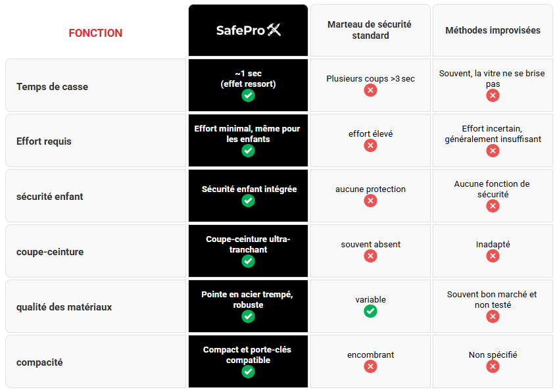
Task: Click green checkmark under ~1 sec effet ressort
Action: (248, 95)
